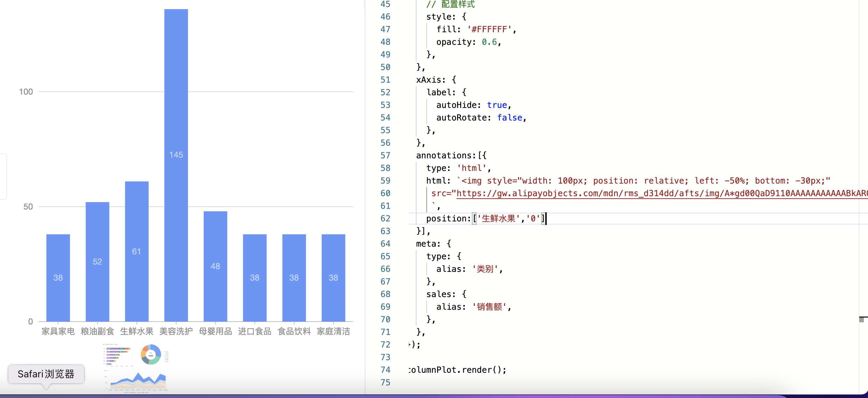Click the 家庭清洁 bar in the chart
Viewport: 868px width, 398px height.
(x=333, y=277)
